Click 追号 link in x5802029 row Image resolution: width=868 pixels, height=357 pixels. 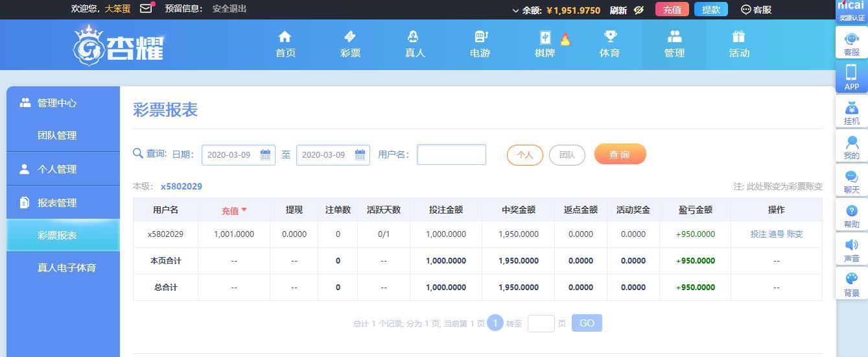click(x=777, y=234)
